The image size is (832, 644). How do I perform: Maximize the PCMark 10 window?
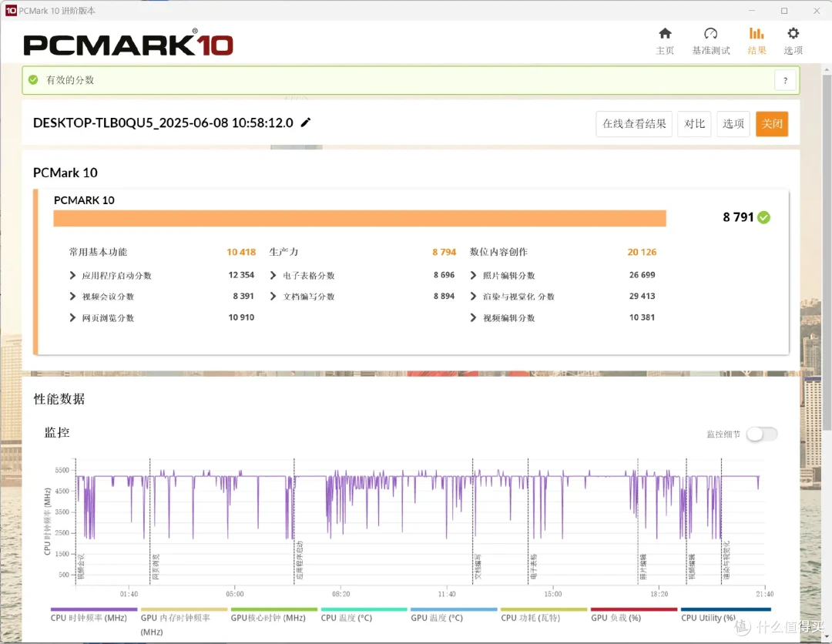pos(784,11)
